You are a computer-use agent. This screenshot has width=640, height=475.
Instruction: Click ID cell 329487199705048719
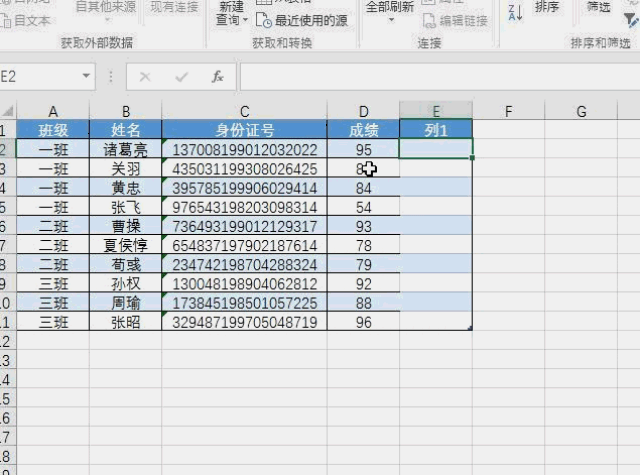tap(244, 322)
